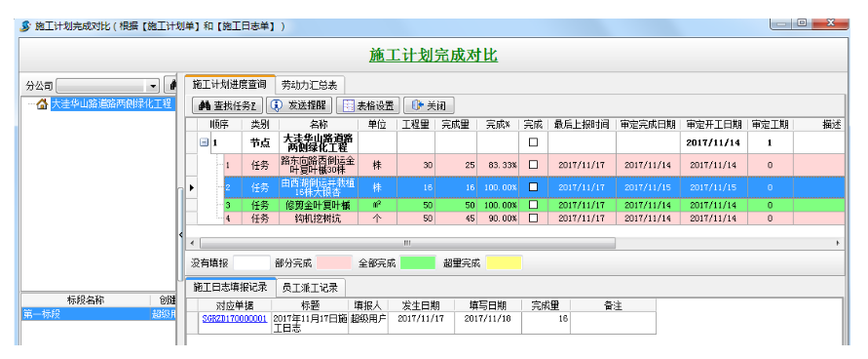Select 大洼华山路道路两侧绿化工程 tree node

click(x=111, y=103)
